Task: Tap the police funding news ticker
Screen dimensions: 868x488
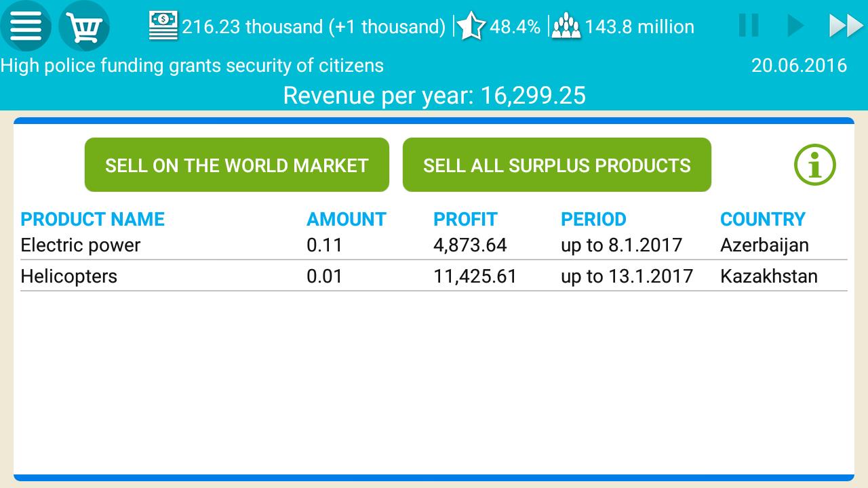Action: tap(192, 66)
